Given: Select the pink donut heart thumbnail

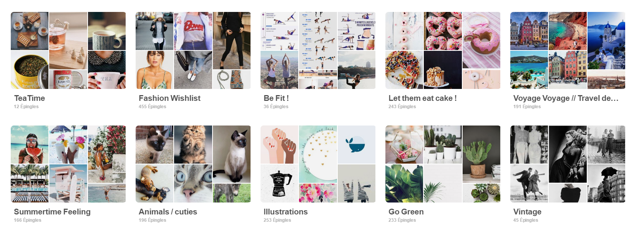Looking at the screenshot, I should click(x=443, y=31).
